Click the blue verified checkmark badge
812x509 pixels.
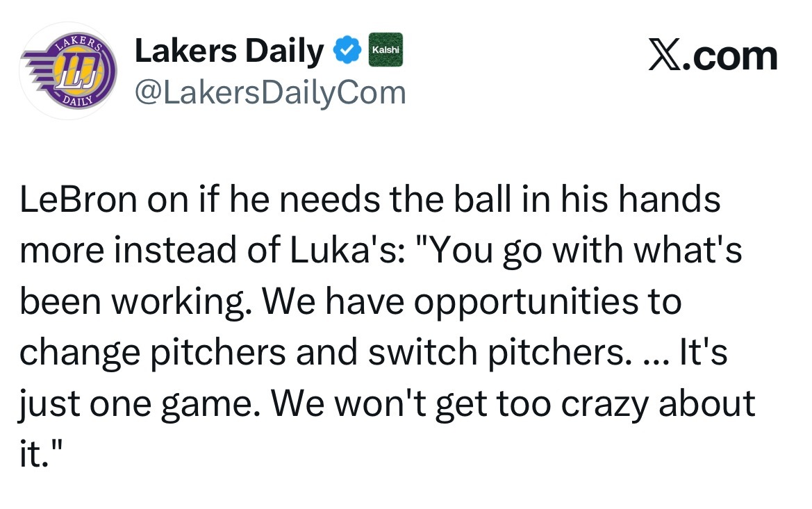347,50
